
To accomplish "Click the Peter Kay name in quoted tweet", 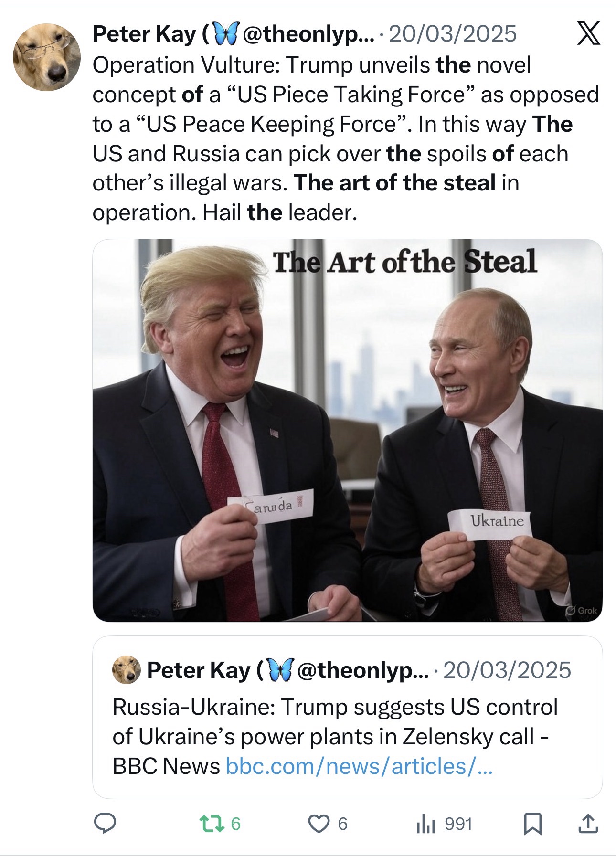I will pyautogui.click(x=198, y=670).
